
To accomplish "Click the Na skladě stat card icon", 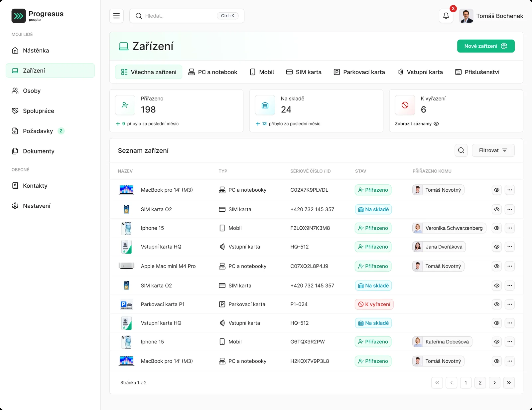I will point(265,105).
